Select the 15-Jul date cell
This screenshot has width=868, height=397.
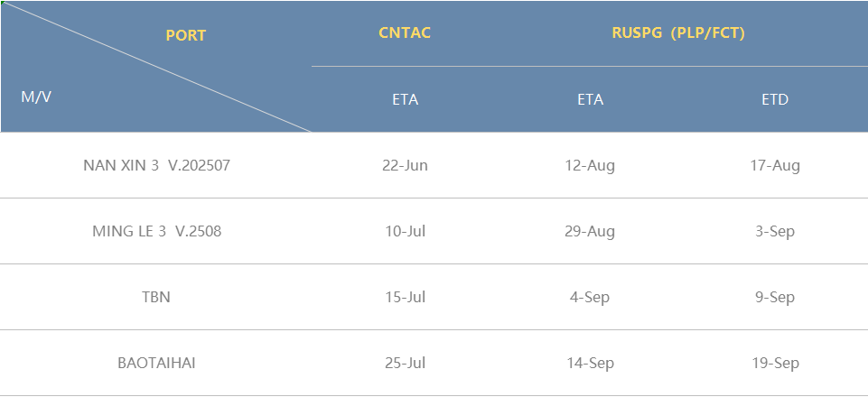[x=406, y=297]
